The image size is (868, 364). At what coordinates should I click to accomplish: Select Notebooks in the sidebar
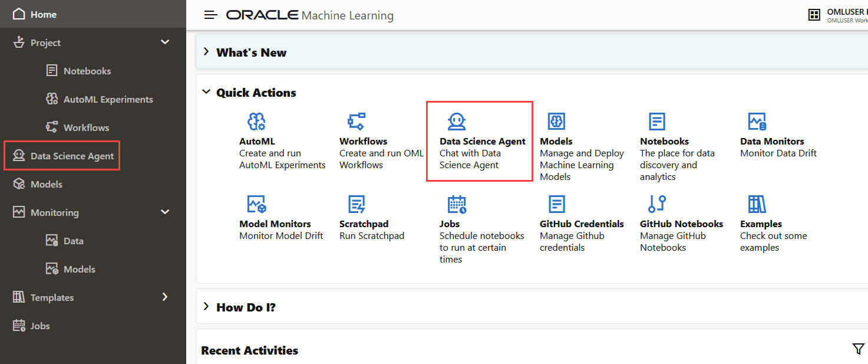pyautogui.click(x=87, y=71)
